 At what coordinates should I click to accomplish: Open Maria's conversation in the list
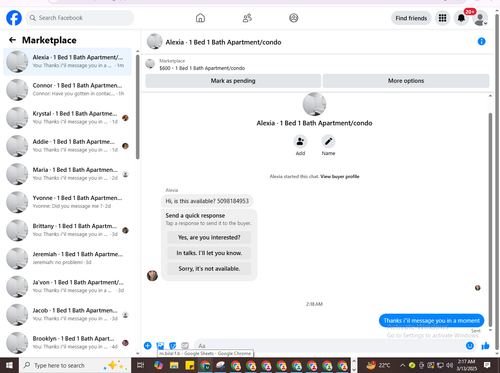pyautogui.click(x=68, y=174)
